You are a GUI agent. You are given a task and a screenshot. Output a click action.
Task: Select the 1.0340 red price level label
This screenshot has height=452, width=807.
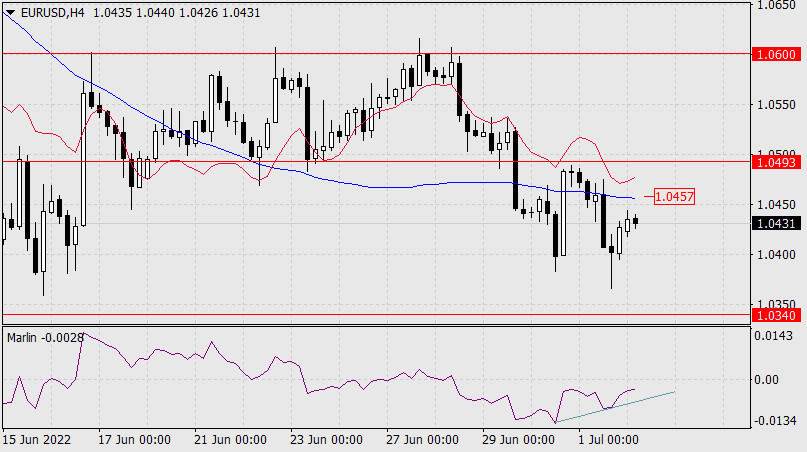777,316
